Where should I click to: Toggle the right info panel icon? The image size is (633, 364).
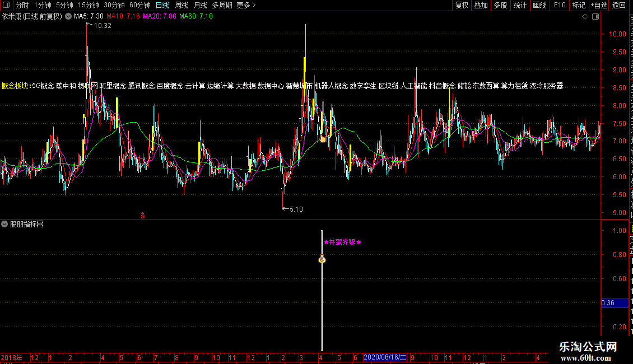point(595,17)
